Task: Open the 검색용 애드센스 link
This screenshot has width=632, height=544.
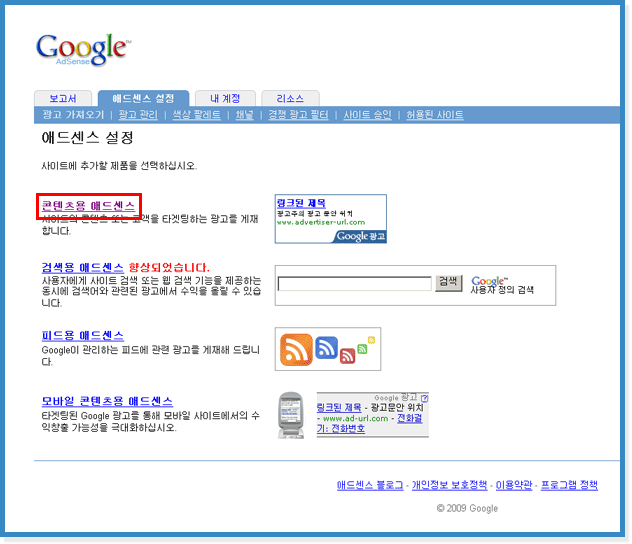Action: point(82,268)
